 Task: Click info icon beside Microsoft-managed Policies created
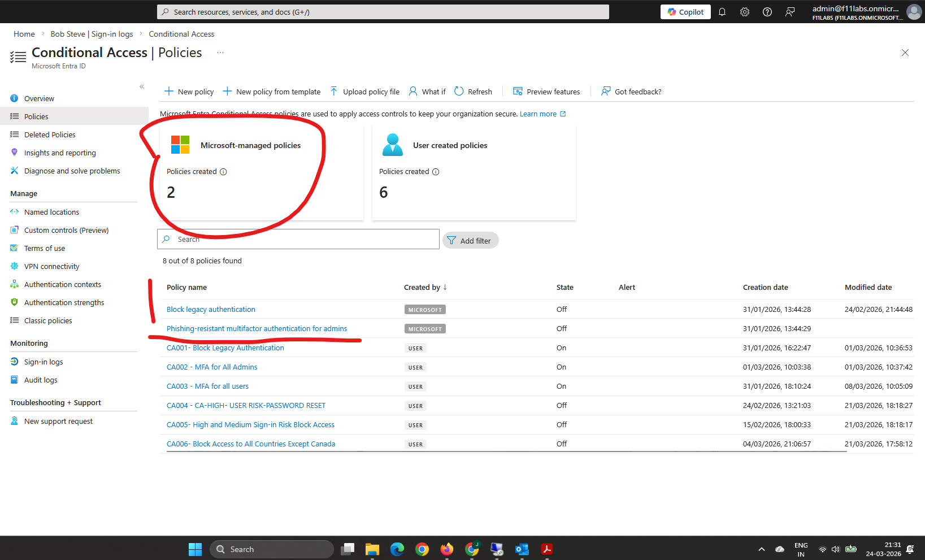223,172
